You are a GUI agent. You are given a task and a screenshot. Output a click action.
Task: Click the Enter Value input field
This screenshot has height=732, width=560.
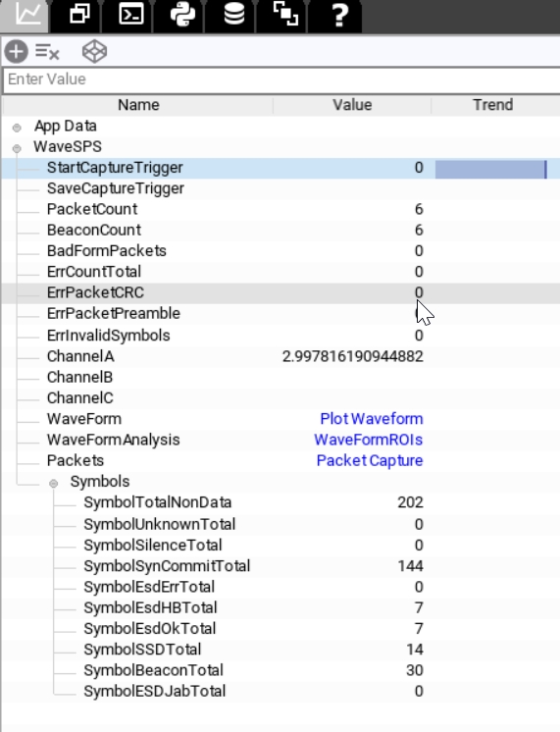(x=281, y=79)
